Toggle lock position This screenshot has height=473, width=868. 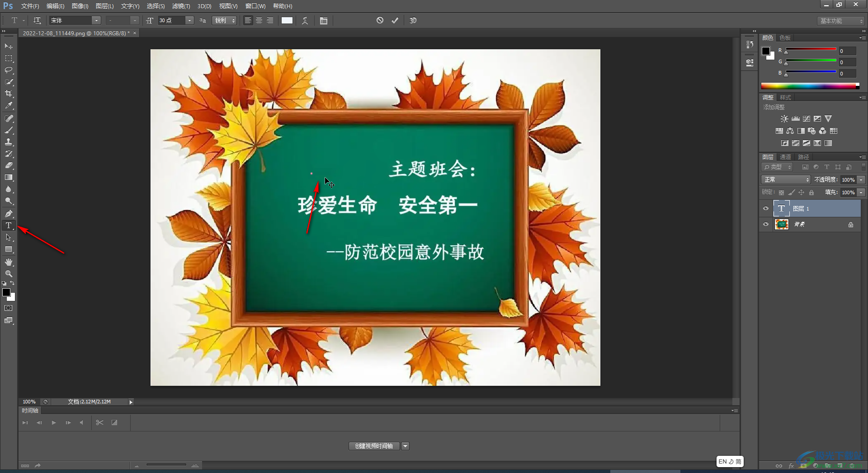[x=801, y=192]
